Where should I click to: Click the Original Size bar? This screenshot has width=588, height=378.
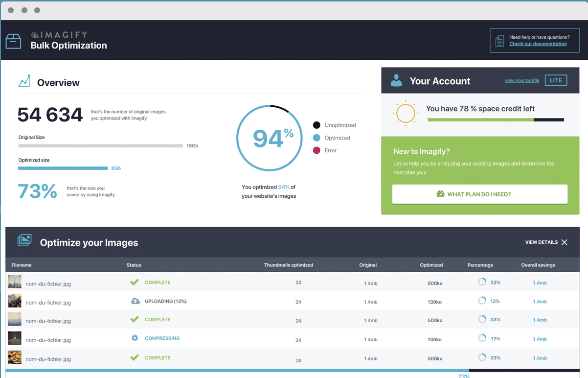(x=101, y=146)
